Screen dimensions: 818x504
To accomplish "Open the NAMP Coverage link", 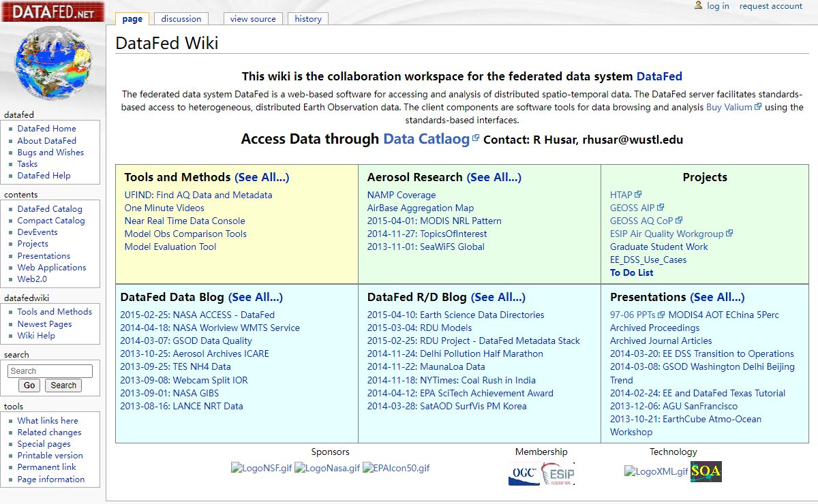I will tap(402, 195).
